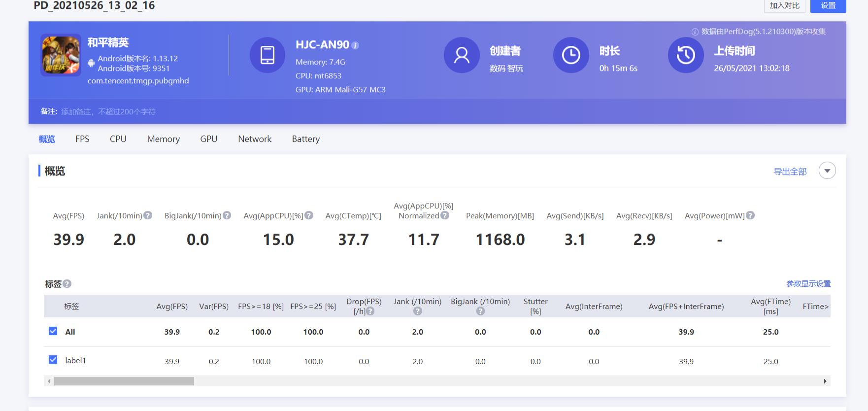This screenshot has width=868, height=411.
Task: Click the 加入对比 button
Action: (x=784, y=5)
